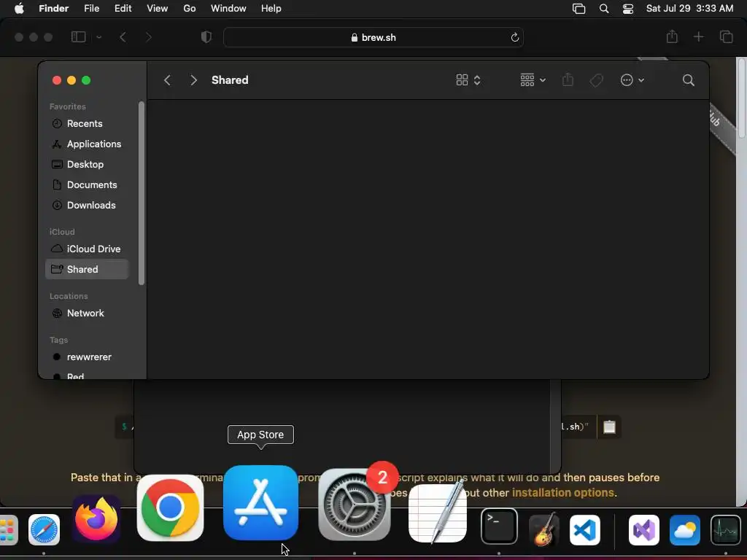Open the Finder menu
Viewport: 747px width, 560px height.
[x=54, y=9]
